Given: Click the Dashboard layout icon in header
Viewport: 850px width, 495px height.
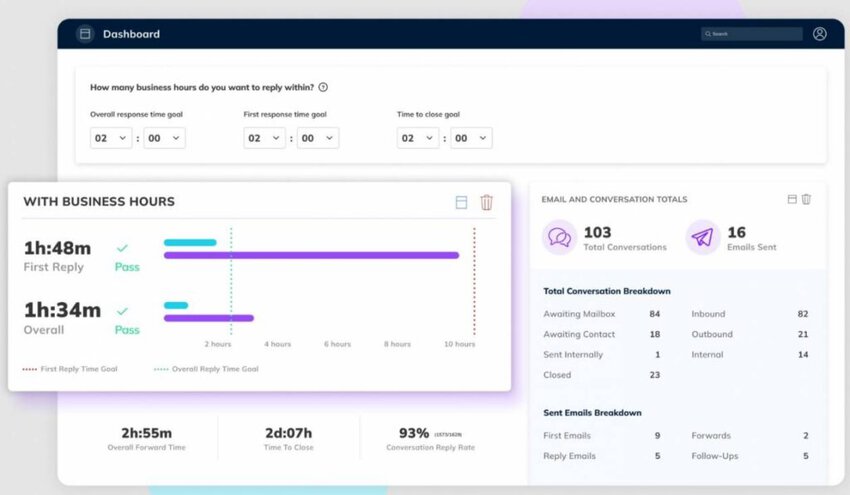Looking at the screenshot, I should coord(85,34).
